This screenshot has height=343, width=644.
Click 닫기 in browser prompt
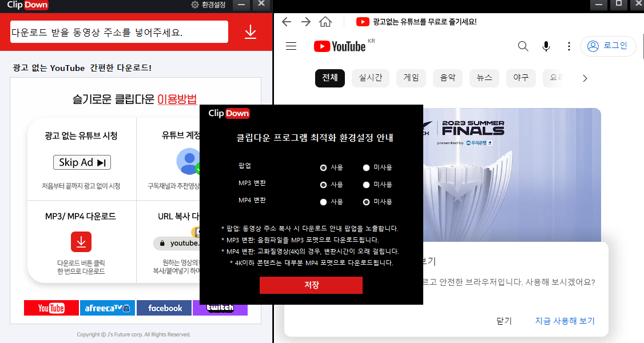(504, 321)
